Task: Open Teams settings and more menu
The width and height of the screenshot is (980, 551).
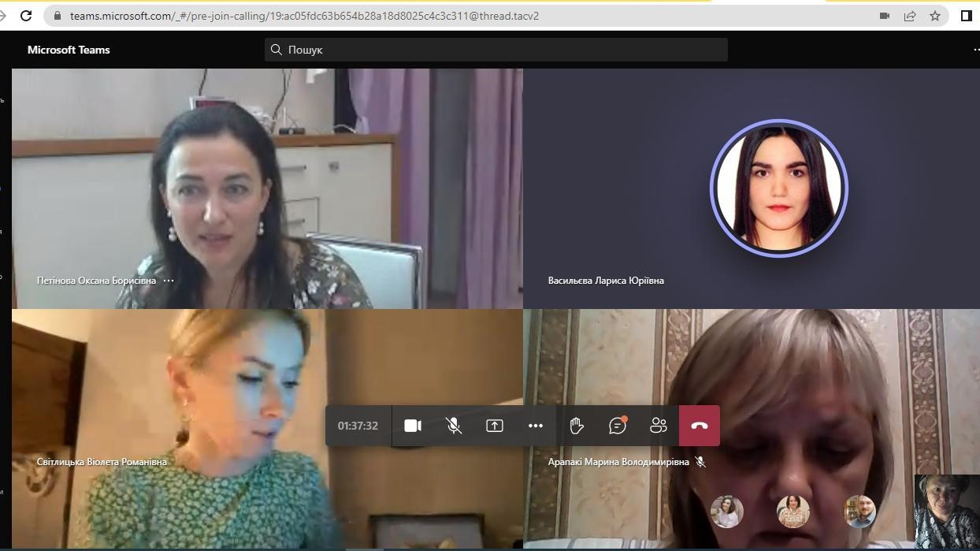Action: (x=975, y=50)
